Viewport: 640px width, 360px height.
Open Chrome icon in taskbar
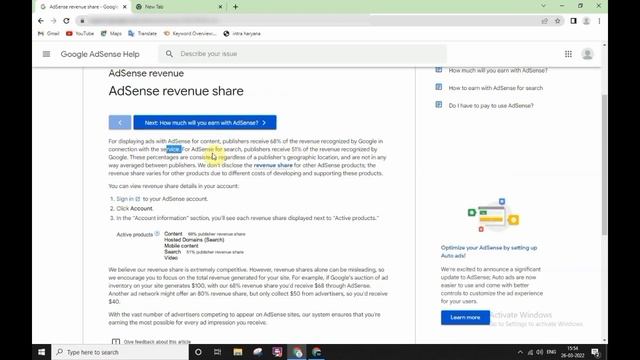coord(297,352)
